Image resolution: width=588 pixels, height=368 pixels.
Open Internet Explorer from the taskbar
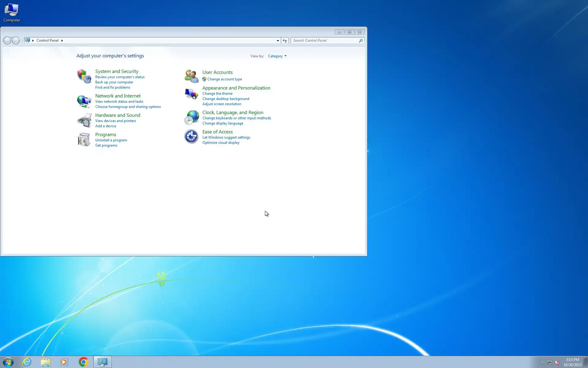click(27, 362)
